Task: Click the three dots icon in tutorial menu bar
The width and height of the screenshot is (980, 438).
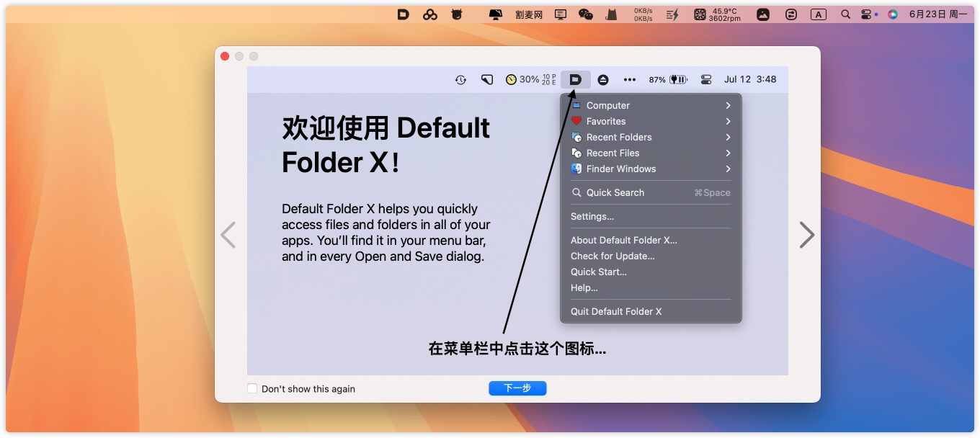Action: [x=630, y=80]
